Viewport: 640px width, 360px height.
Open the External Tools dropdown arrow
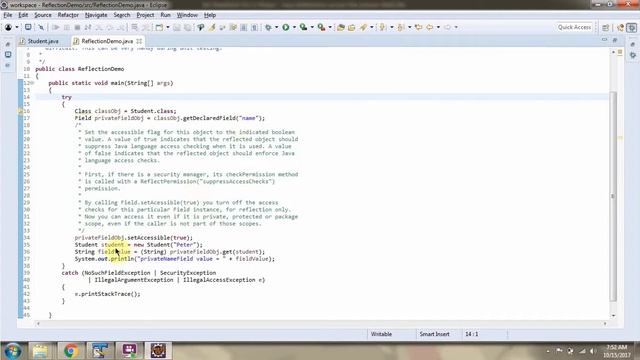point(330,27)
